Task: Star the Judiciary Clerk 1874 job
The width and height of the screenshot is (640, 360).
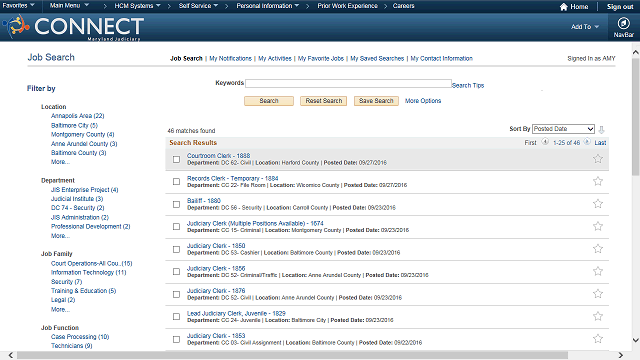Action: point(598,226)
